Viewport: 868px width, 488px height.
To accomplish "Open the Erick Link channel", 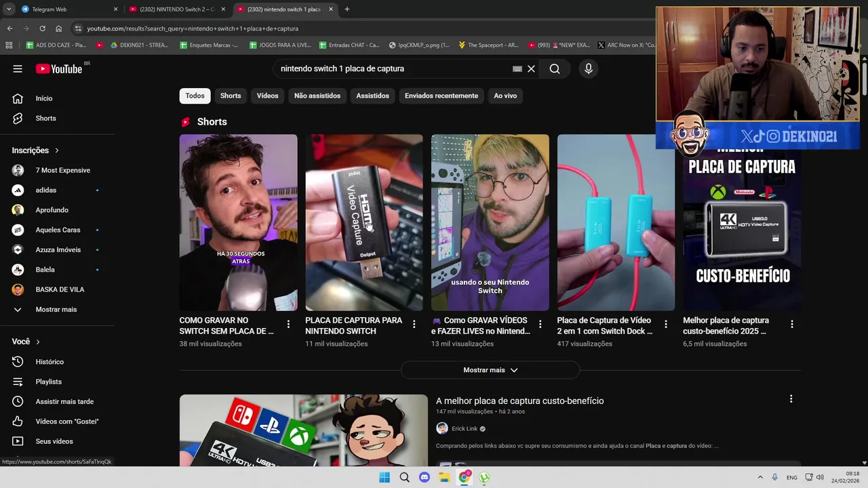I will pyautogui.click(x=465, y=428).
